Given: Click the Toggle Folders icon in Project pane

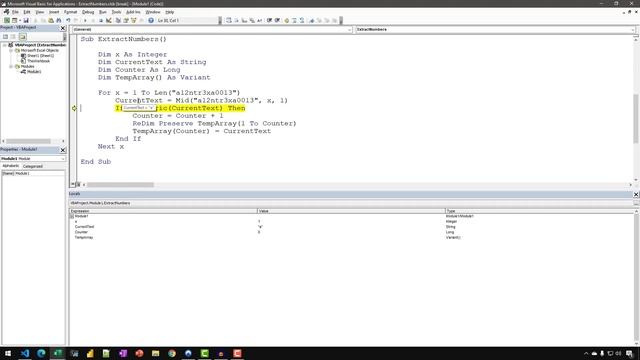Looking at the screenshot, I should click(22, 36).
